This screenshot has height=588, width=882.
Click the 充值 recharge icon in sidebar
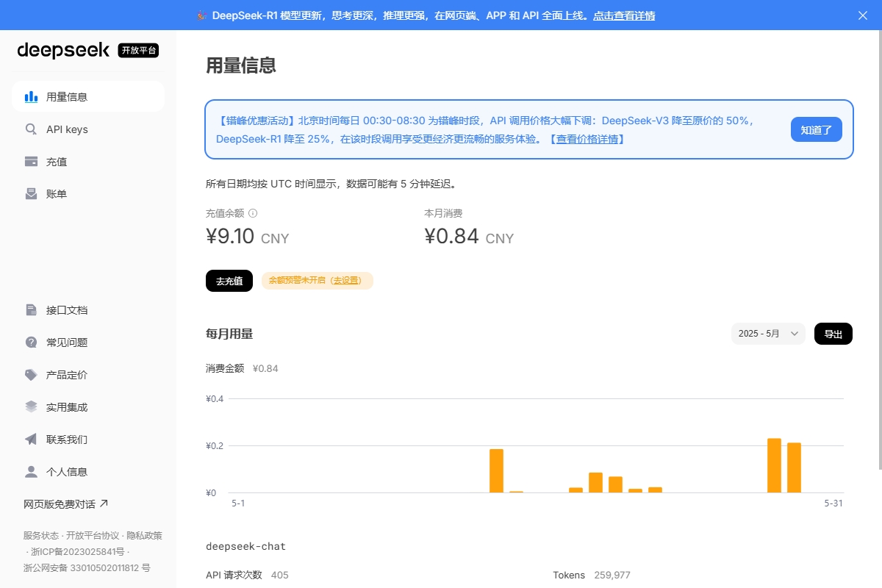tap(31, 161)
